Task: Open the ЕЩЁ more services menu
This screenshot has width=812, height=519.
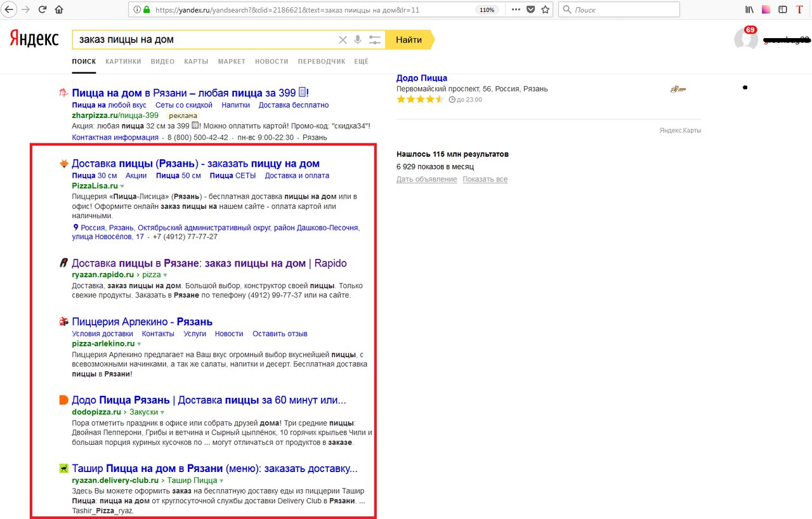Action: coord(361,62)
